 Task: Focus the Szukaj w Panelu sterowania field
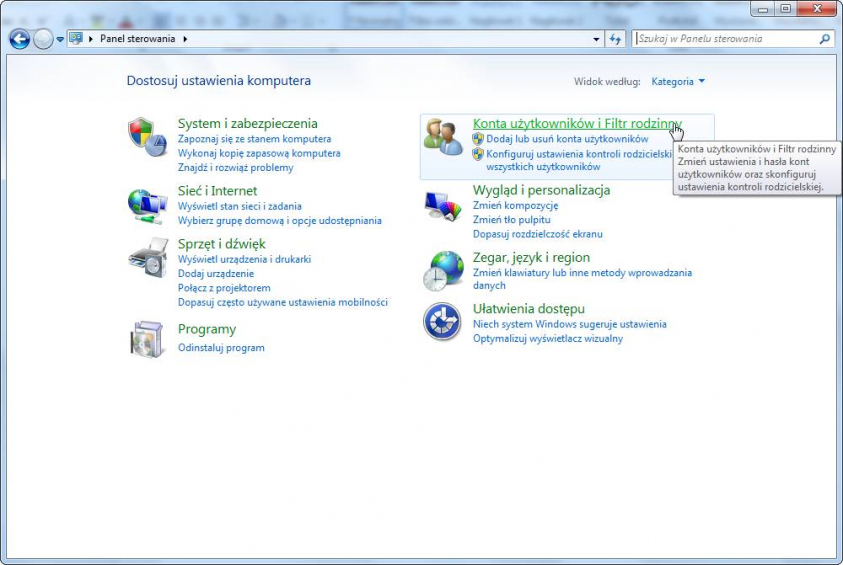pyautogui.click(x=726, y=39)
